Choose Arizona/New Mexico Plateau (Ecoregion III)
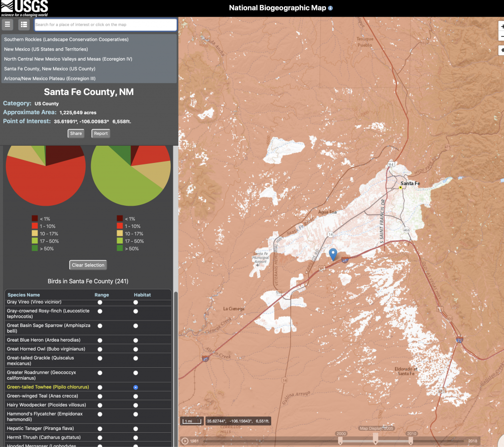 [x=50, y=79]
